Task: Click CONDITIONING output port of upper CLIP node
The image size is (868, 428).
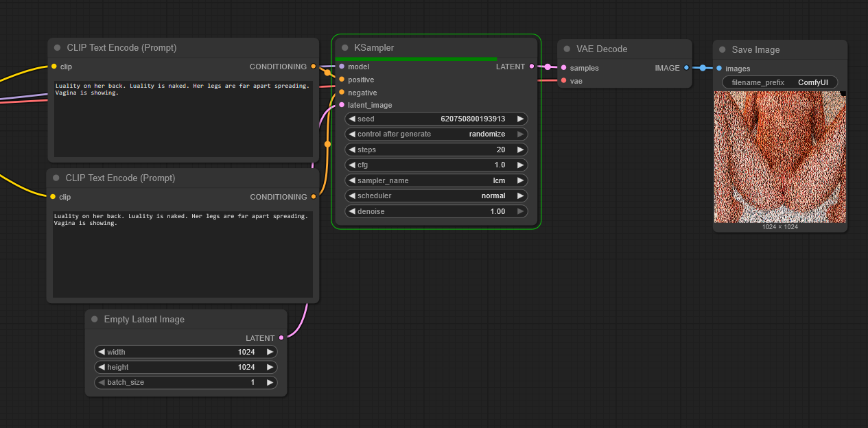Action: 314,67
